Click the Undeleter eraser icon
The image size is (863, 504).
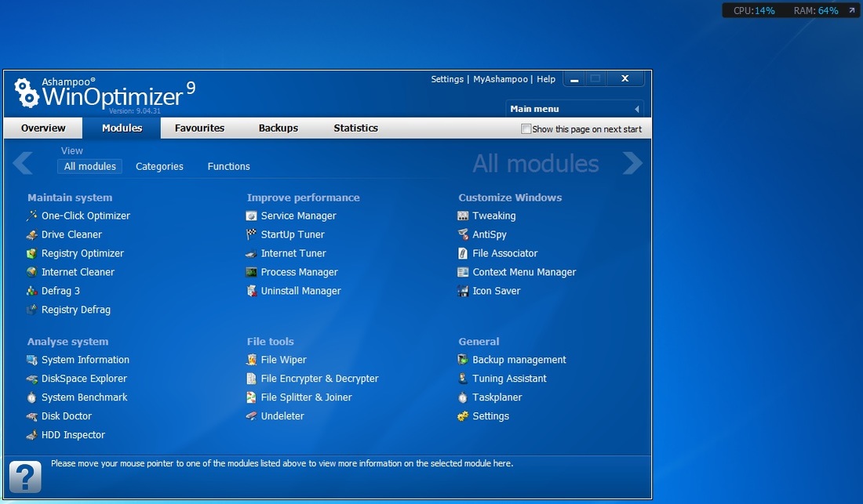click(x=252, y=416)
